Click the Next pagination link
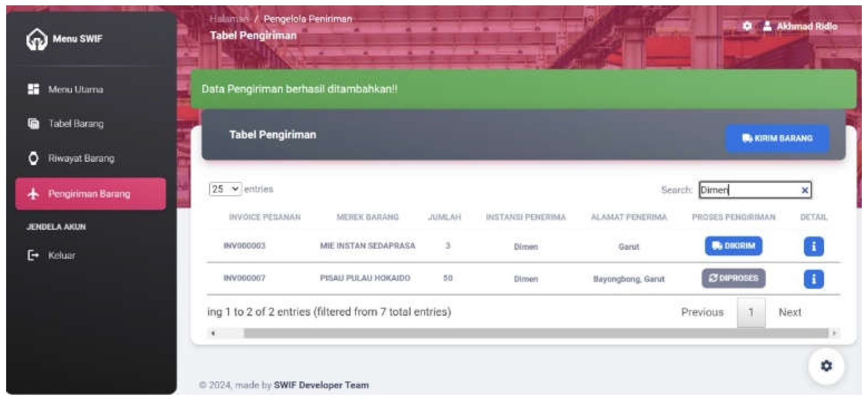The height and width of the screenshot is (401, 868). [x=790, y=312]
